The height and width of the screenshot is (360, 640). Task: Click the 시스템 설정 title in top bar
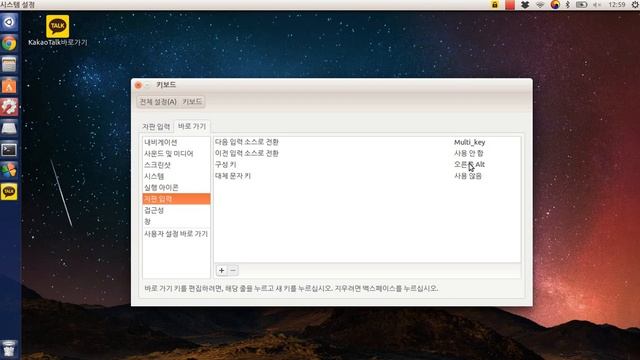coord(18,4)
